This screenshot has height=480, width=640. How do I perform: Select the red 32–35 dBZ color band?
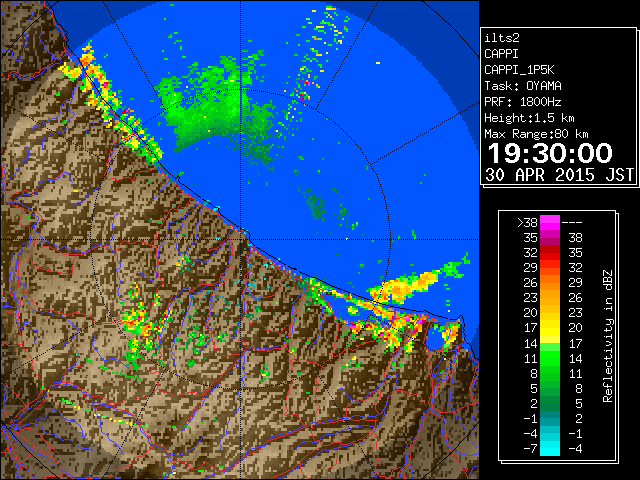click(x=550, y=253)
